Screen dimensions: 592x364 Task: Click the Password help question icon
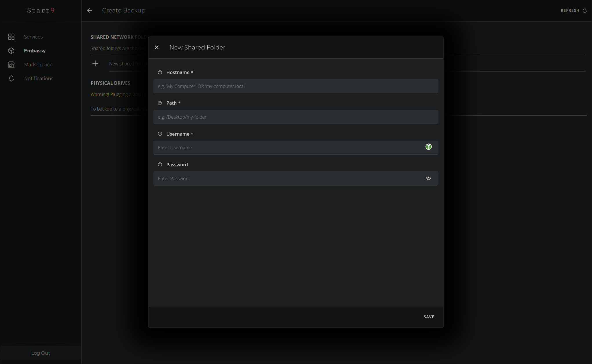(x=160, y=165)
